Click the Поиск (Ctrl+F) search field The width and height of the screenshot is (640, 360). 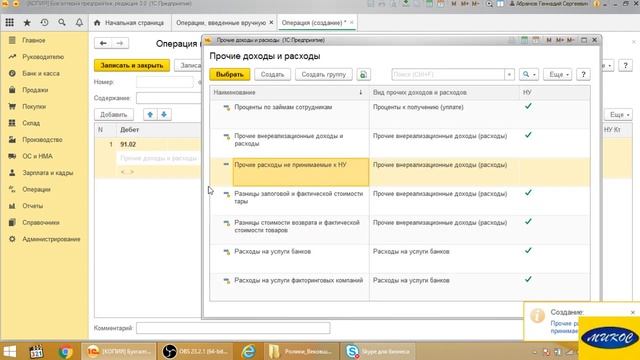click(x=448, y=75)
